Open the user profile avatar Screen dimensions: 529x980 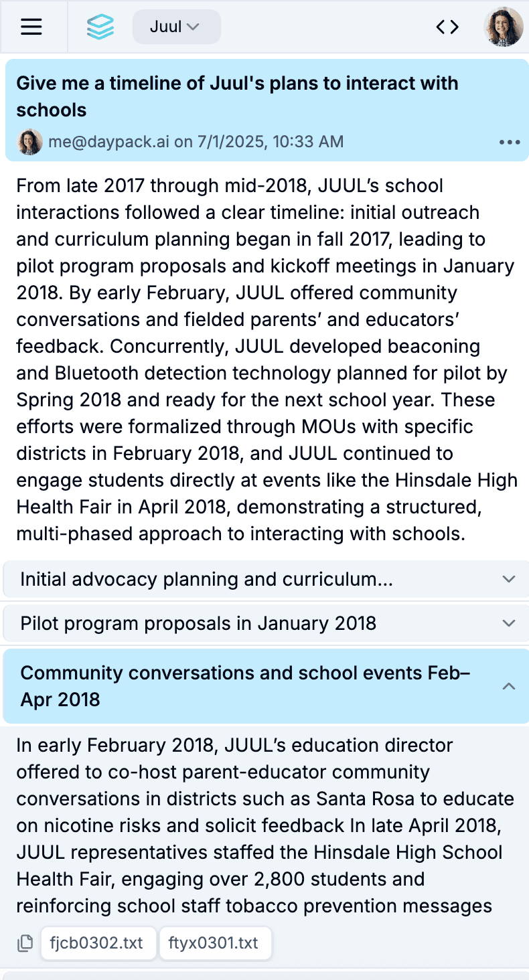coord(503,27)
